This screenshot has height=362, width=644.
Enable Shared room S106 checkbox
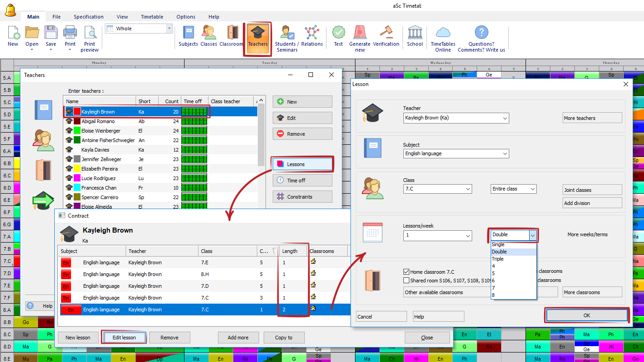pos(406,281)
